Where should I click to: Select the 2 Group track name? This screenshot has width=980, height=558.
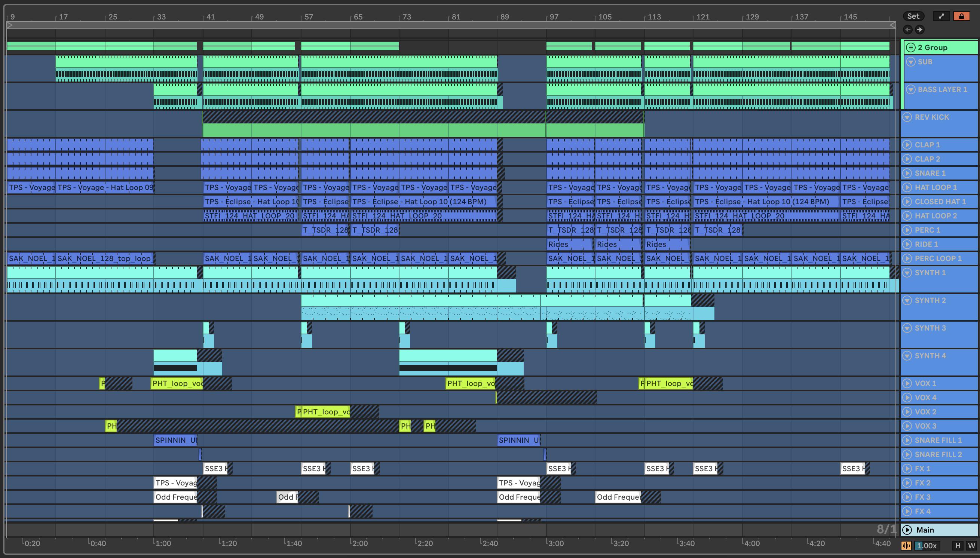(932, 47)
